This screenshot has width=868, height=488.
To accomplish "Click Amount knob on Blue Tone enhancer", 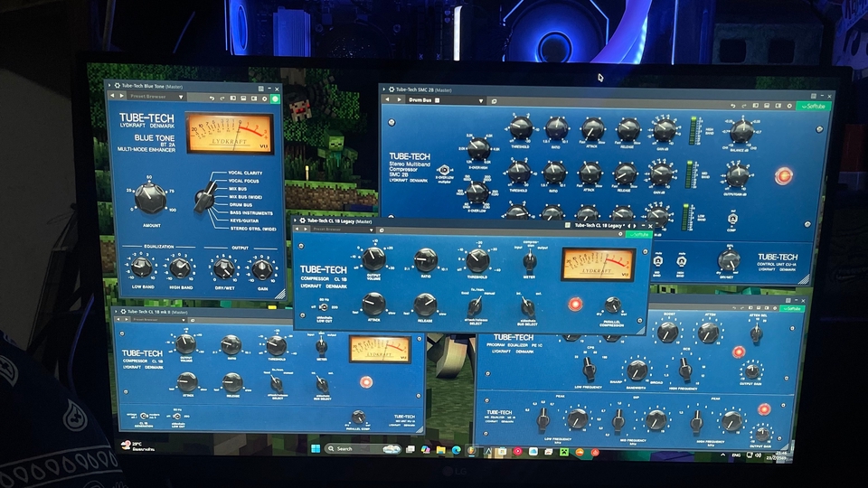I will 151,198.
